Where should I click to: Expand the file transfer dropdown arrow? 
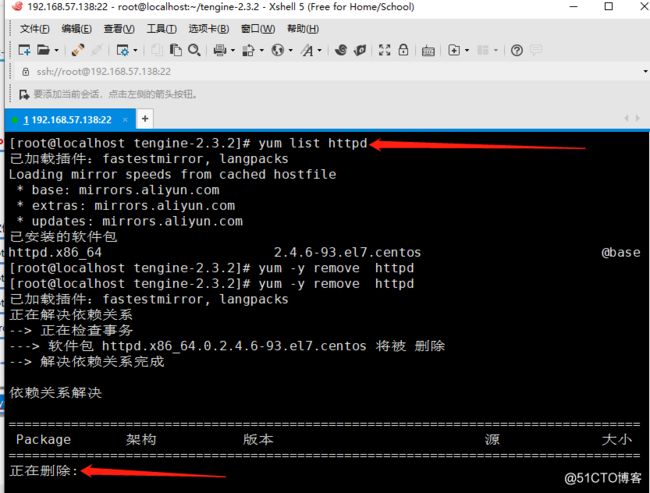262,51
